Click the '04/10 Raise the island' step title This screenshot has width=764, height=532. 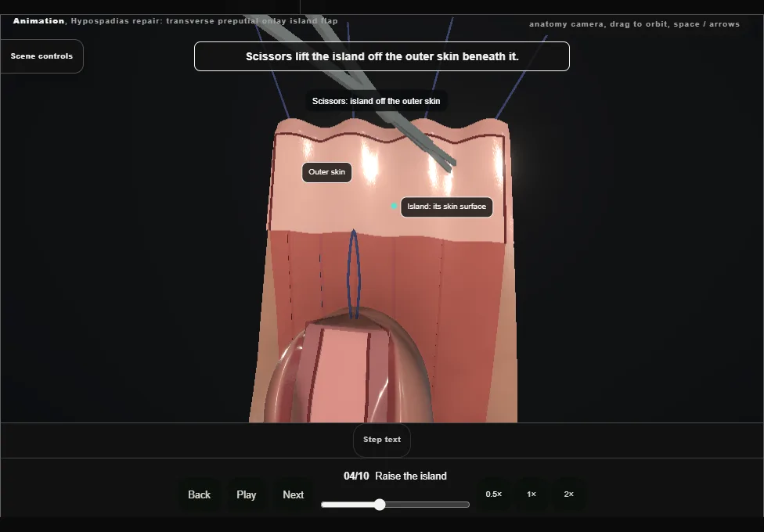pos(395,476)
